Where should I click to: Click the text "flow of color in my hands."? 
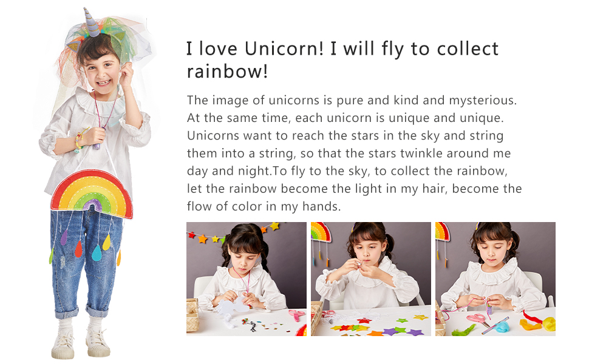pyautogui.click(x=264, y=206)
